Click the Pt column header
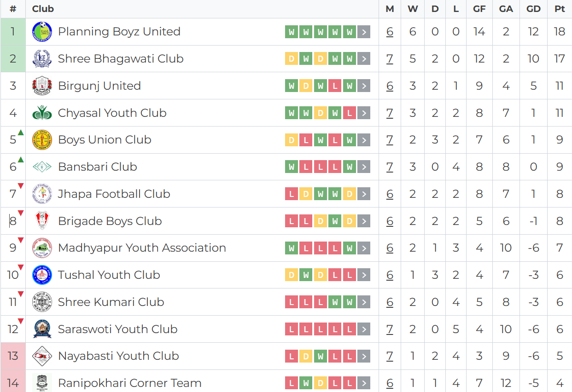 pyautogui.click(x=560, y=9)
